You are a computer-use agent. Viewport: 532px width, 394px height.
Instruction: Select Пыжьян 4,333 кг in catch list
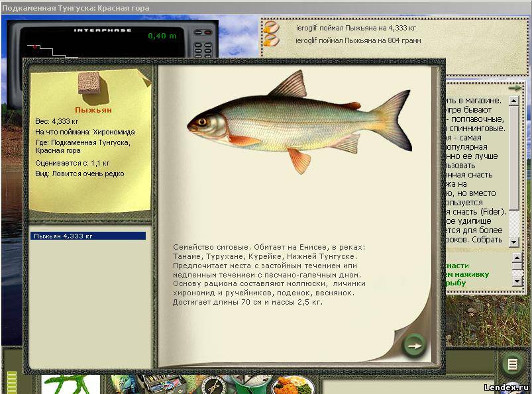(88, 236)
